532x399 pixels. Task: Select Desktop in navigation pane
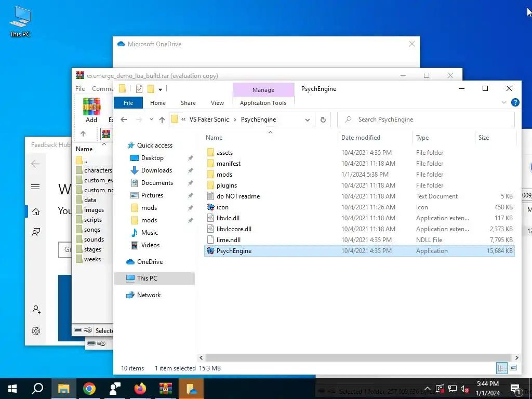click(x=152, y=158)
